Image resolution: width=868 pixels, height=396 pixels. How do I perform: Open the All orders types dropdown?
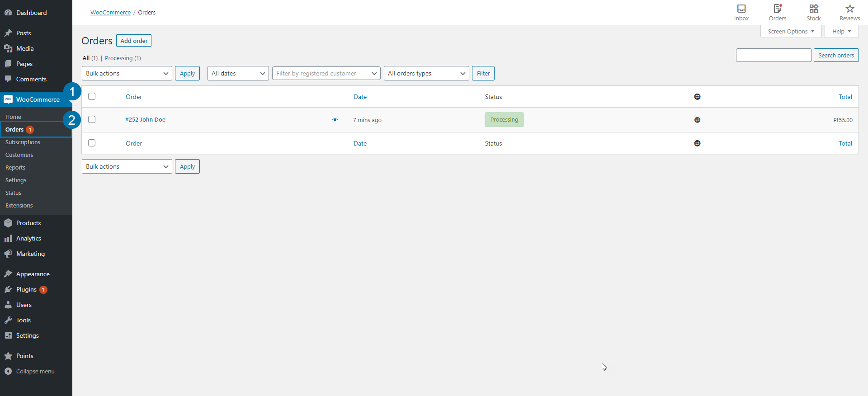tap(427, 73)
